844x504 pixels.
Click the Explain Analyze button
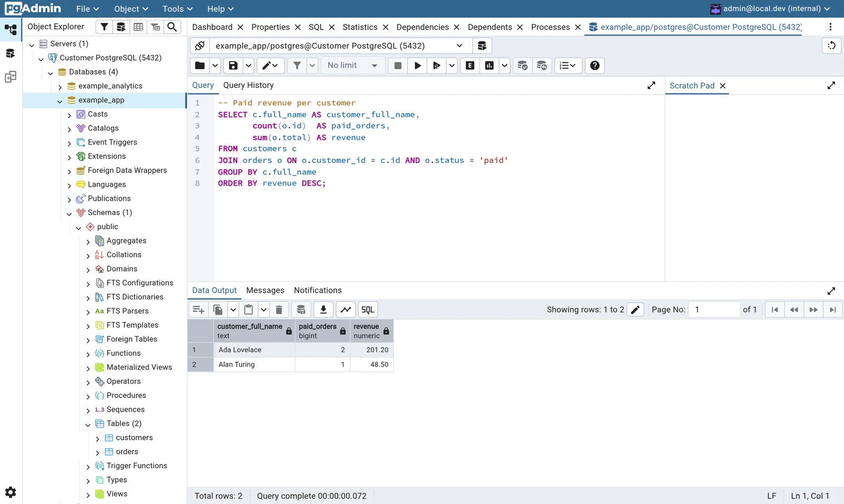(x=490, y=65)
